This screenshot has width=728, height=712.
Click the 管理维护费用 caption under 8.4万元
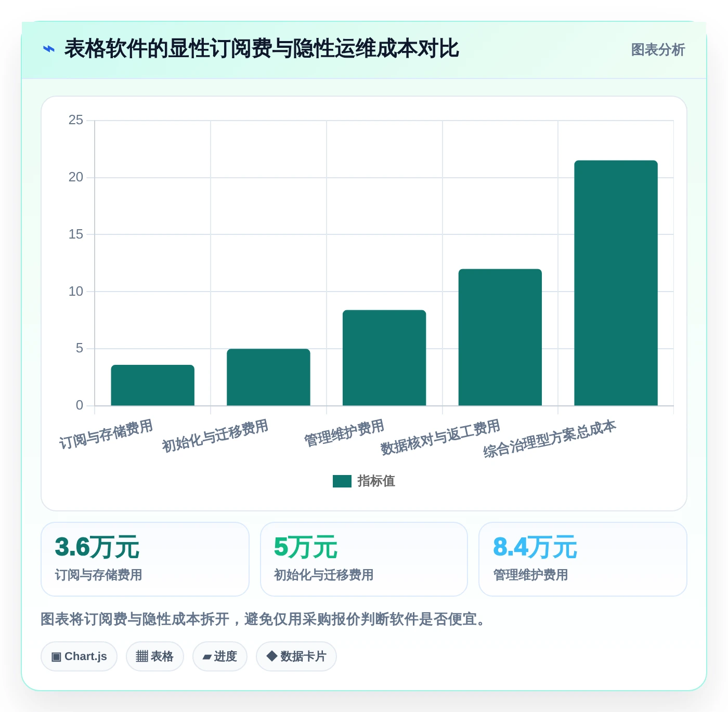click(530, 575)
